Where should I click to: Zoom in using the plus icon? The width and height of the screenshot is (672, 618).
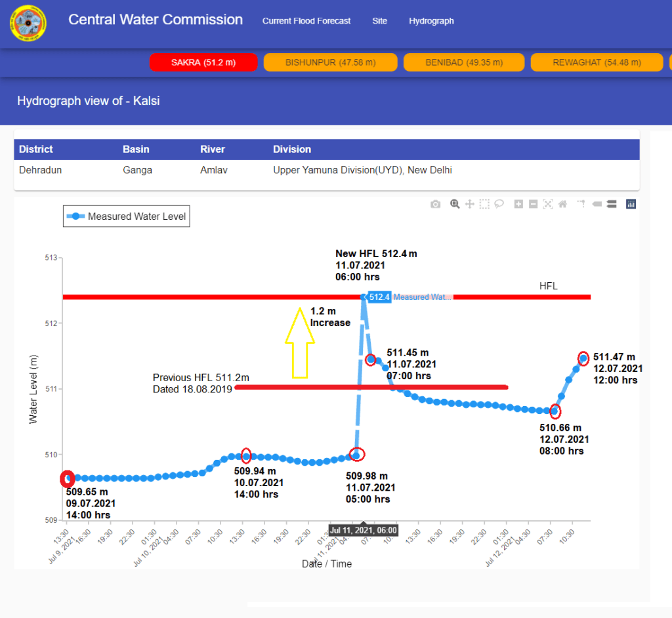pyautogui.click(x=518, y=204)
